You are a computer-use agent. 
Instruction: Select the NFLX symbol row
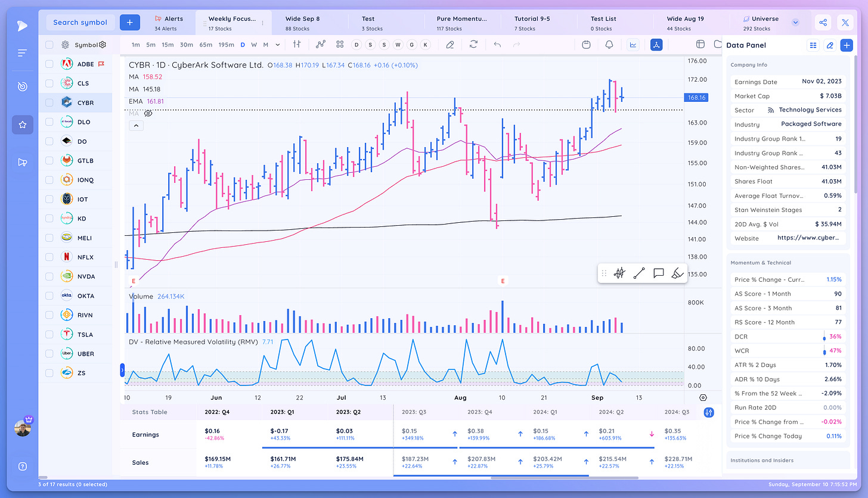click(76, 257)
